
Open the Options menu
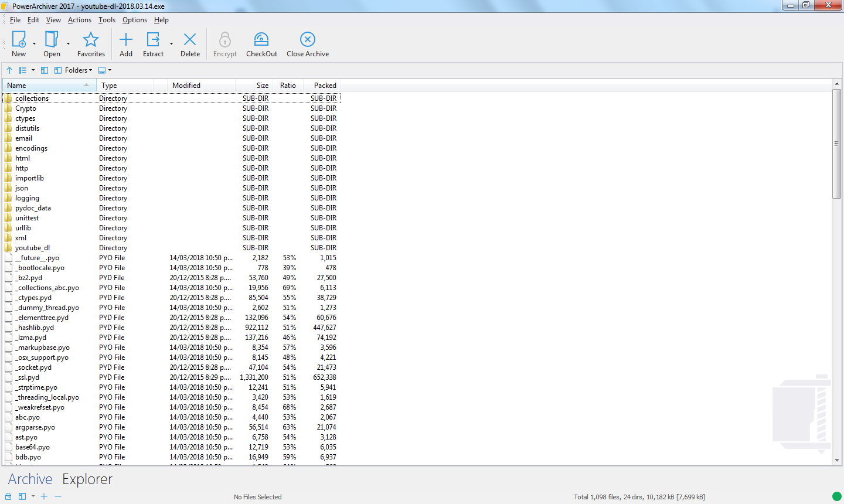pyautogui.click(x=135, y=20)
